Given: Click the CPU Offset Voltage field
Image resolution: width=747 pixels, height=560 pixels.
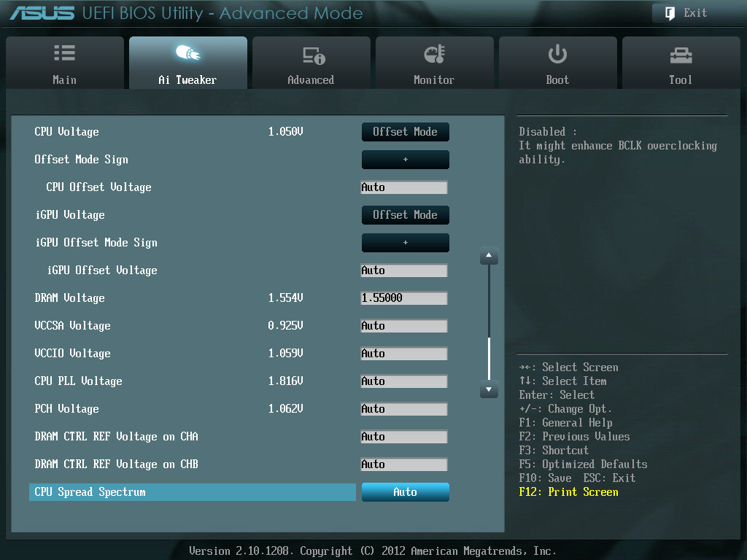Looking at the screenshot, I should pyautogui.click(x=404, y=187).
